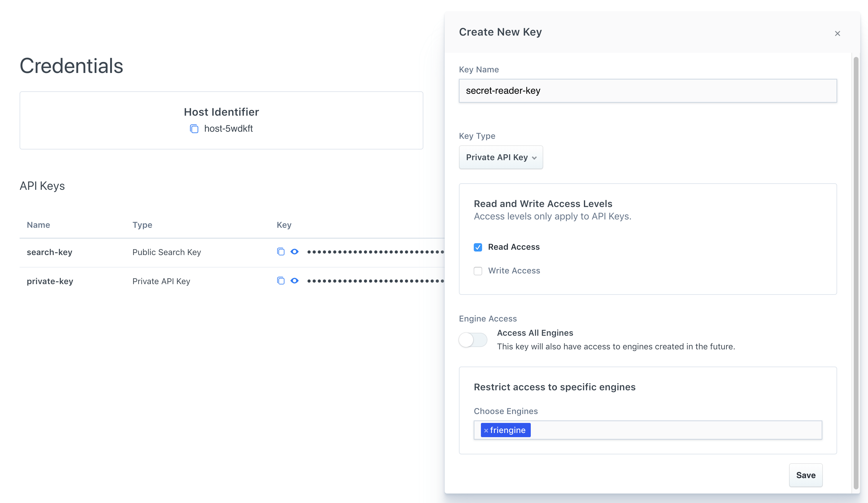Select the private-key name cell

click(50, 281)
